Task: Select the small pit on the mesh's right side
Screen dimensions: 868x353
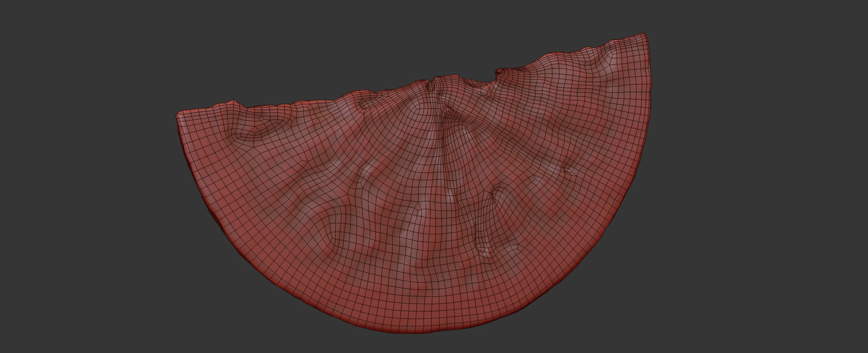Action: (568, 170)
